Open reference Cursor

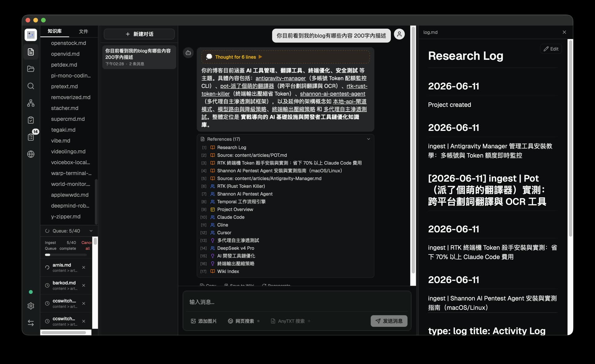click(224, 232)
